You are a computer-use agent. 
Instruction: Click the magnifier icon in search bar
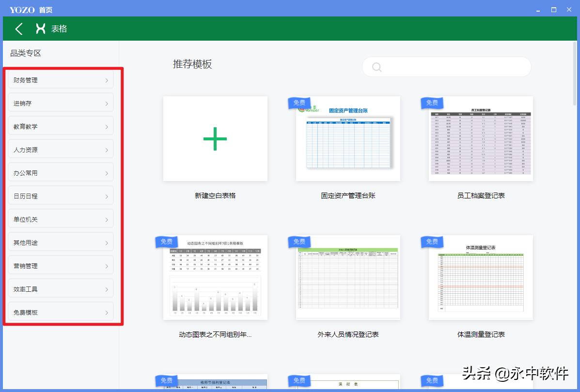point(376,67)
